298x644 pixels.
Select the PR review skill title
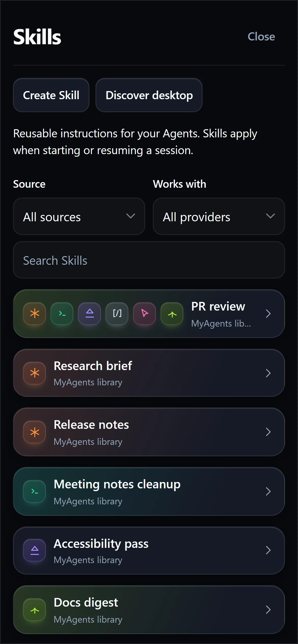point(218,306)
